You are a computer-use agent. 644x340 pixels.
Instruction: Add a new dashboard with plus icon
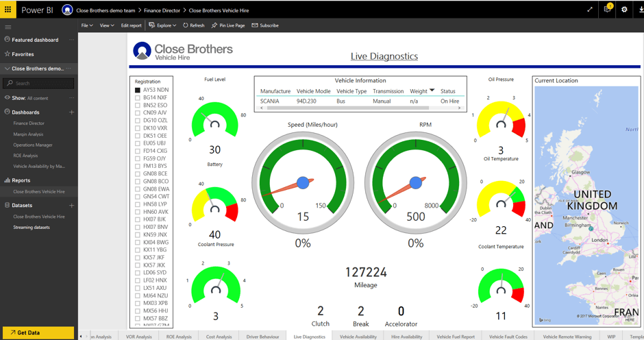pos(71,112)
